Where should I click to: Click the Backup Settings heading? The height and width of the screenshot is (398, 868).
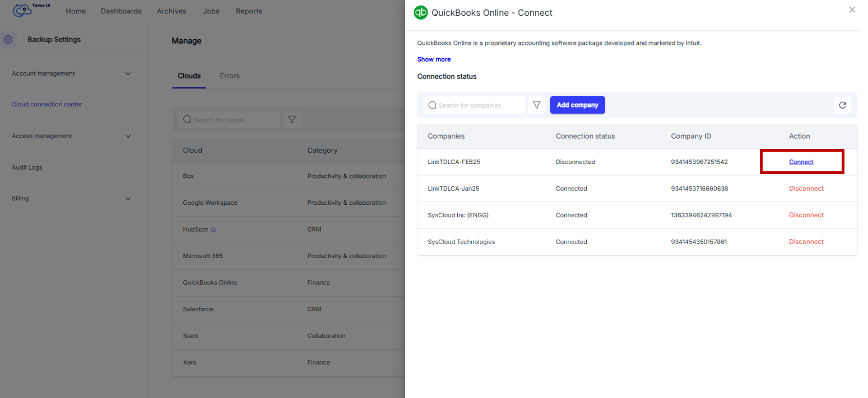pos(54,40)
